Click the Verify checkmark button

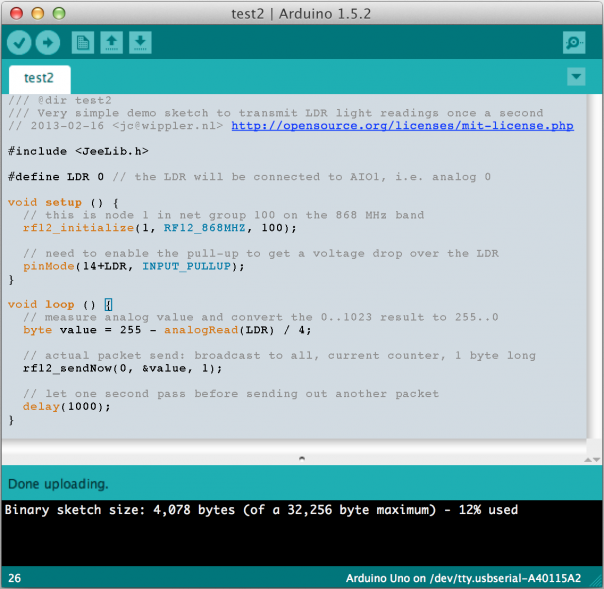(19, 42)
